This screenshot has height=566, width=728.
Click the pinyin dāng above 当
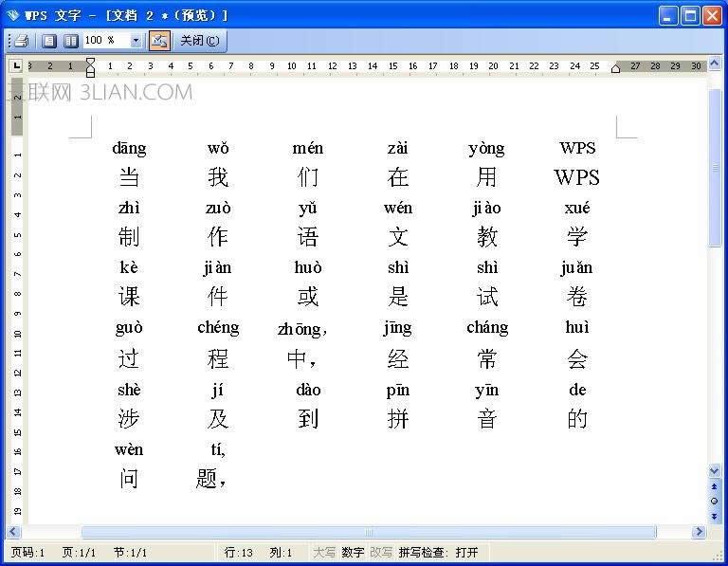click(x=129, y=149)
